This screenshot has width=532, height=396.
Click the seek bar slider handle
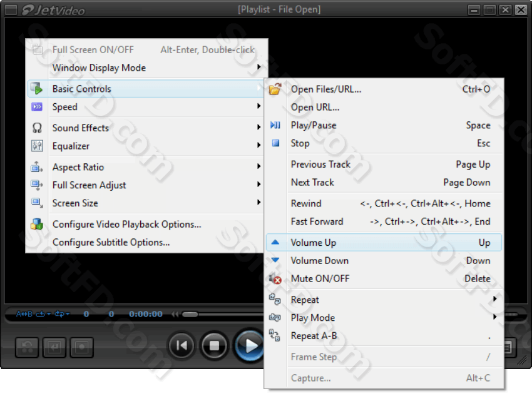point(190,314)
